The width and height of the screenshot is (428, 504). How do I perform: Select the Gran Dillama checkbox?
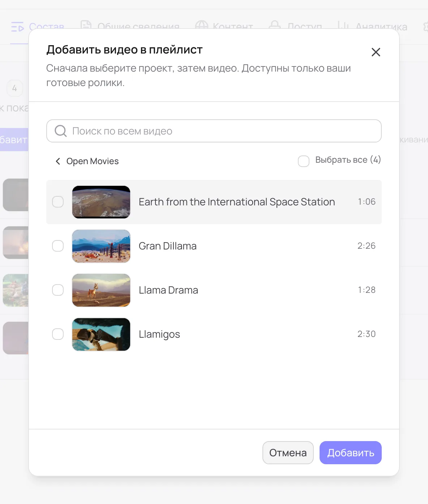[58, 246]
